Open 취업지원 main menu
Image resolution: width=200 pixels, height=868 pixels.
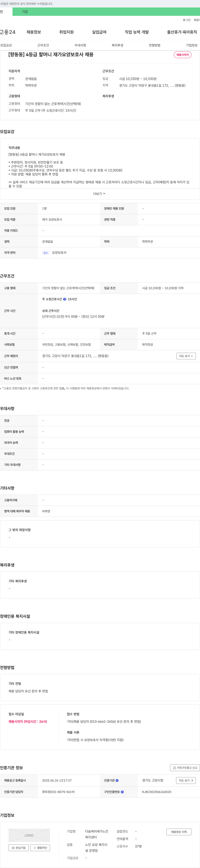coord(66,32)
